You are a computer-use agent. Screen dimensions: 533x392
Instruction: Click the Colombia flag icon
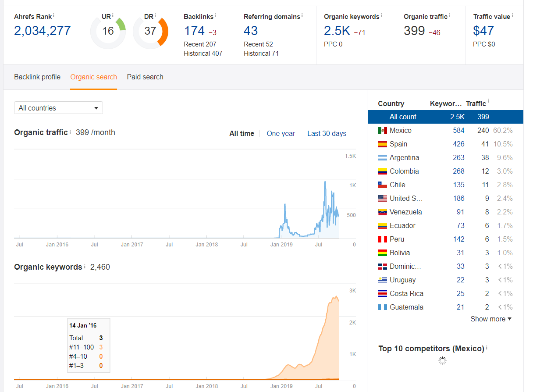coord(382,171)
